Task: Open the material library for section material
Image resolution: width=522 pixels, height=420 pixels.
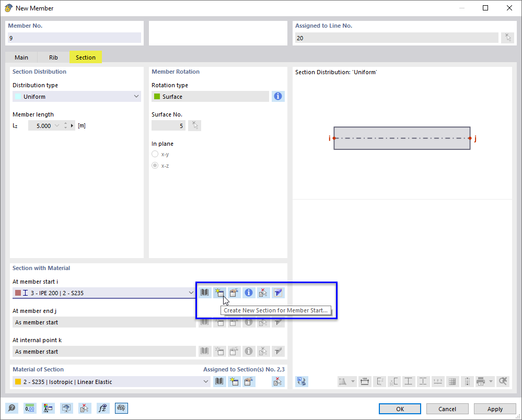Action: pos(219,381)
